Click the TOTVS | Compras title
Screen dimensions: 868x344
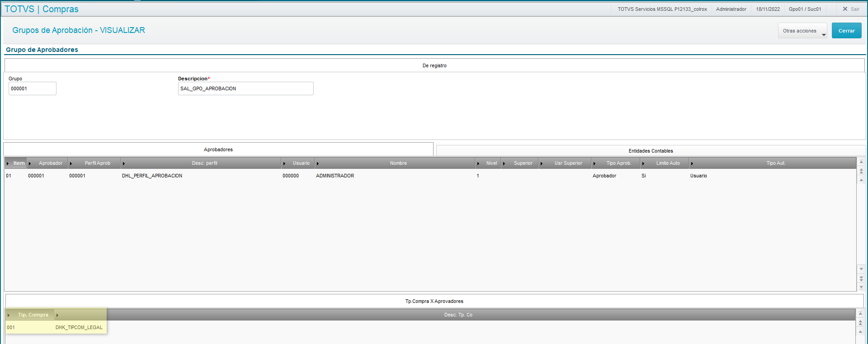click(x=42, y=9)
